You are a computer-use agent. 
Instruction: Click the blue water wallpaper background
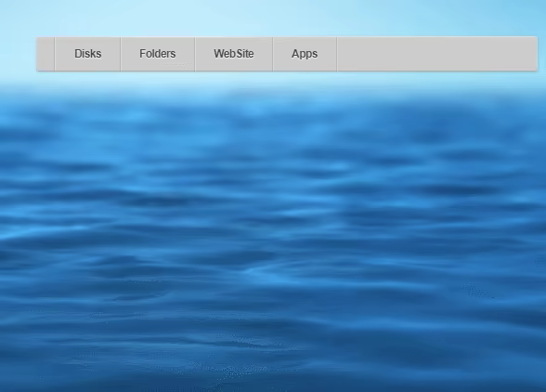pos(273,230)
